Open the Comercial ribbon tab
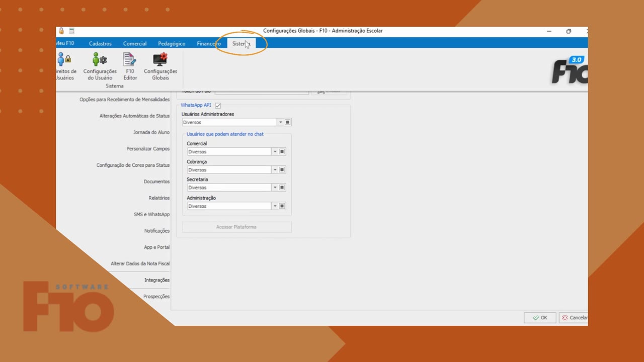Screen dimensions: 644x362 pyautogui.click(x=135, y=44)
